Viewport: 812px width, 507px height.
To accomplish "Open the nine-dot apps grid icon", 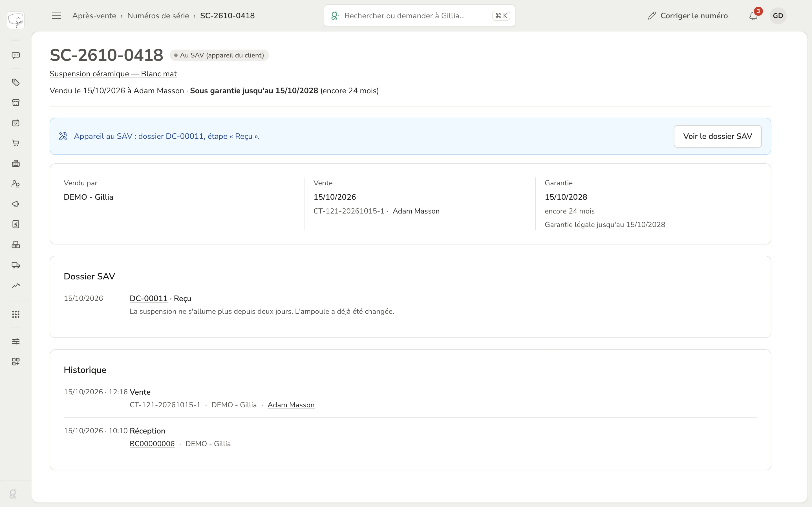I will pos(16,314).
